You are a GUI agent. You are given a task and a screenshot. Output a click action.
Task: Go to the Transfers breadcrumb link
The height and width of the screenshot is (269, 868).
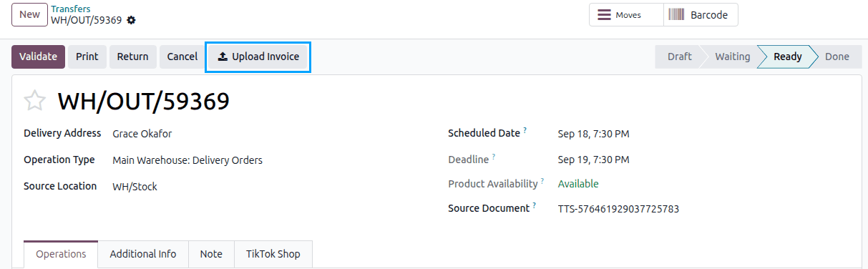(x=70, y=9)
